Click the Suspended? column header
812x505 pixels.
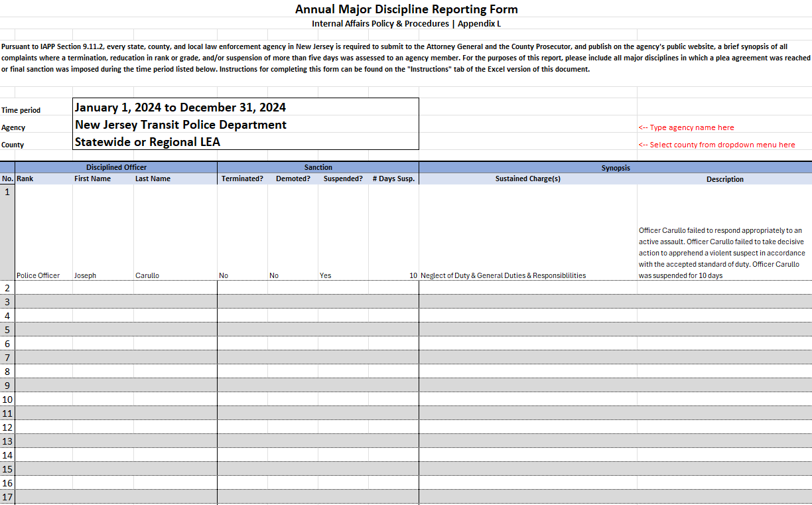pyautogui.click(x=343, y=179)
